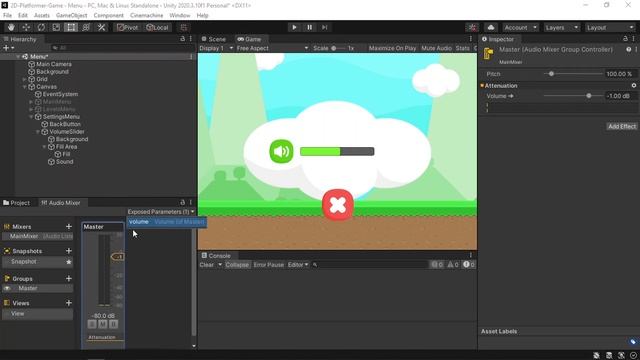The width and height of the screenshot is (640, 360).
Task: Open the Layers dropdown
Action: (562, 27)
